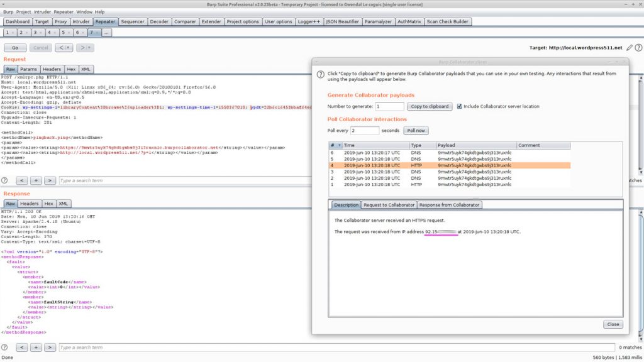
Task: Click the response search help icon
Action: coord(4,347)
